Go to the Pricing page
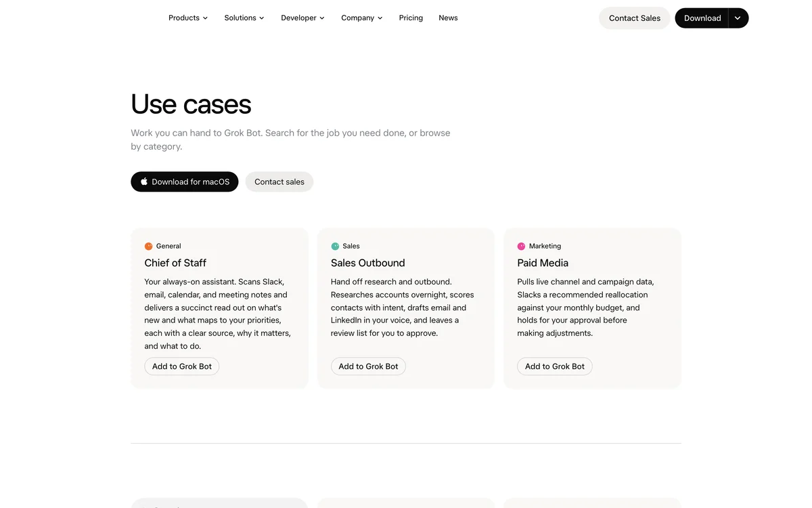The height and width of the screenshot is (508, 812). [x=411, y=18]
